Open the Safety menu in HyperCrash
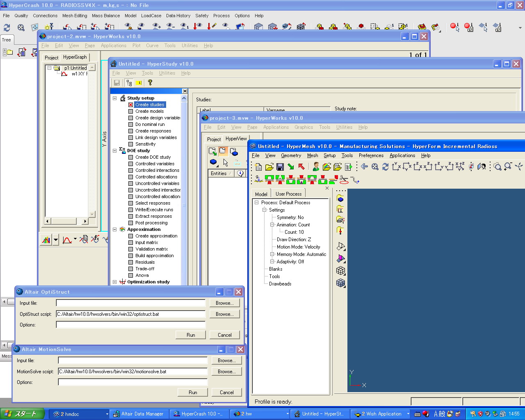The width and height of the screenshot is (525, 420). (x=201, y=16)
